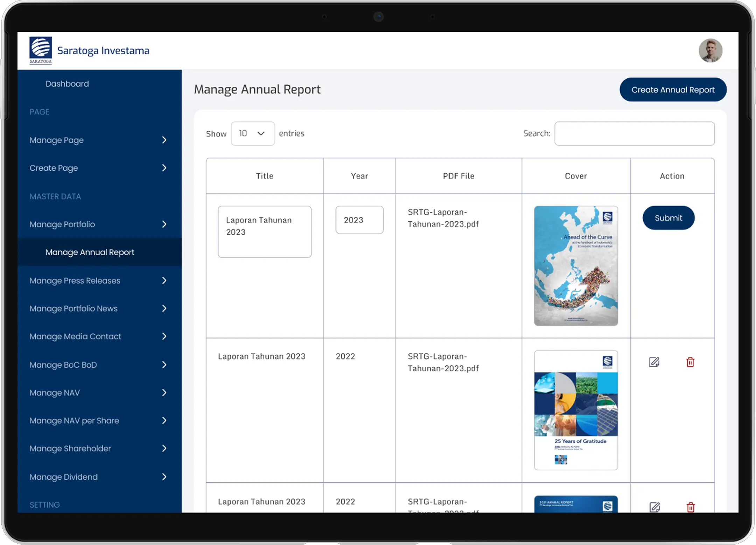Viewport: 756px width, 545px height.
Task: Expand the Create Page menu arrow
Action: [x=164, y=168]
